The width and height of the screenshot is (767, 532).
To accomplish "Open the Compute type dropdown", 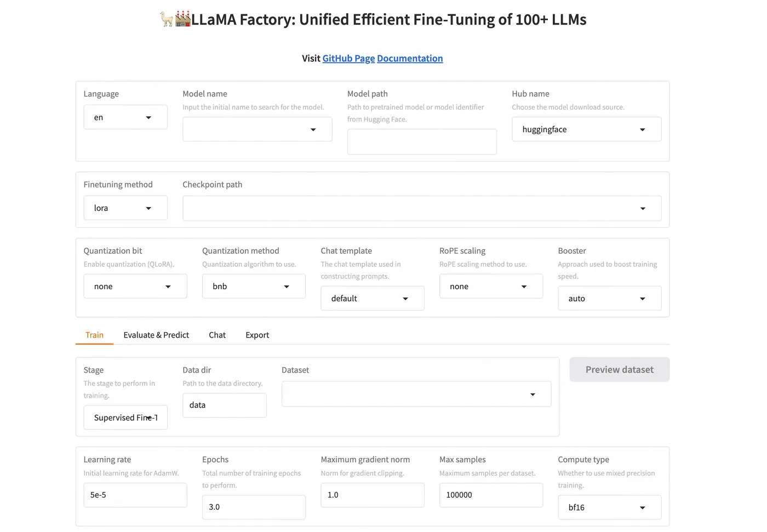I will [x=609, y=507].
